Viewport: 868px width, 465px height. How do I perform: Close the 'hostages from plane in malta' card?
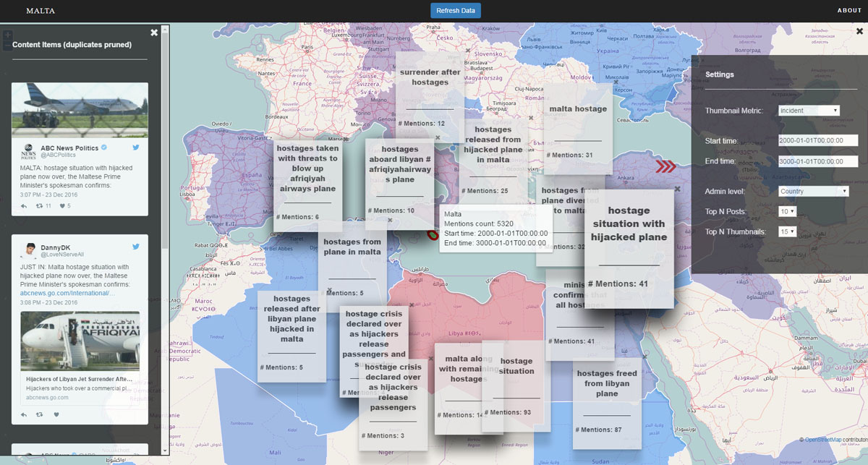coord(390,220)
